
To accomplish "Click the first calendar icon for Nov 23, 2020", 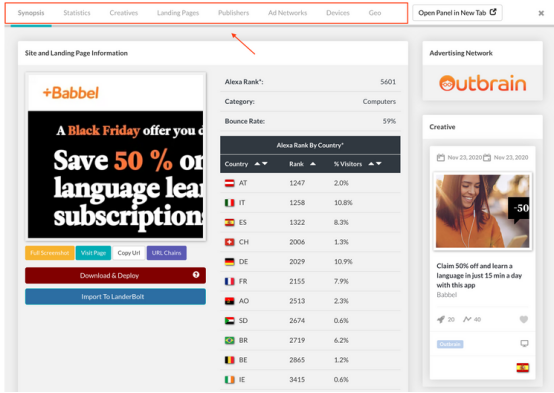I will [x=441, y=158].
